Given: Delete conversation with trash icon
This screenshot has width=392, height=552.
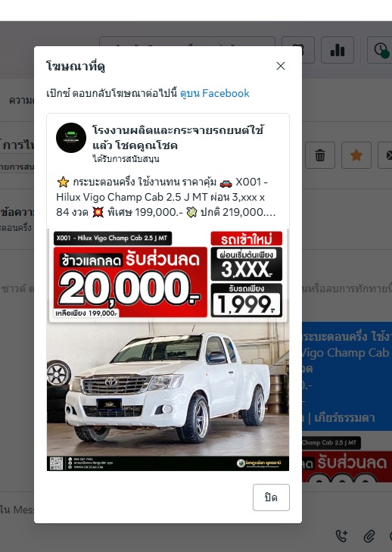Looking at the screenshot, I should tap(320, 155).
